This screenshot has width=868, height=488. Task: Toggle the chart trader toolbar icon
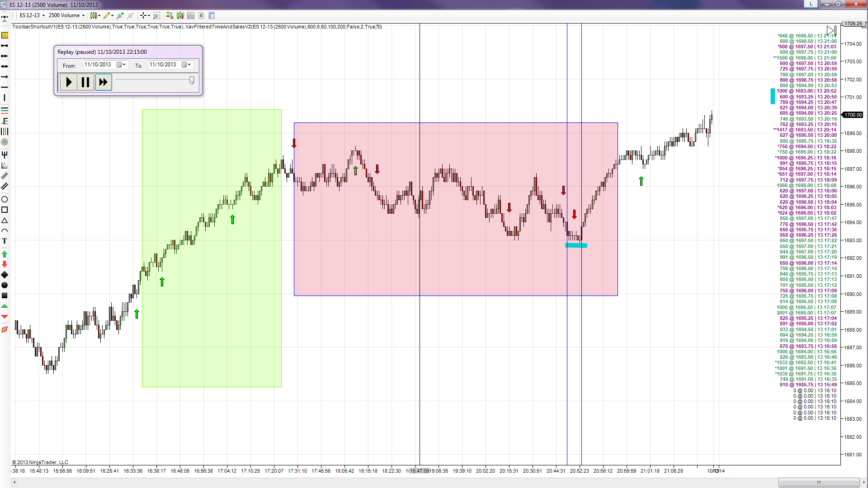pyautogui.click(x=170, y=15)
